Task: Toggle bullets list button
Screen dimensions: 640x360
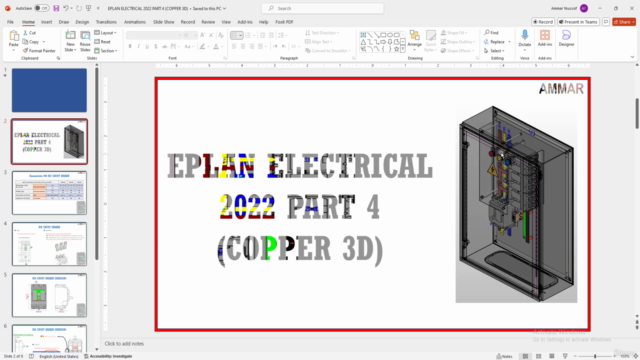Action: tap(236, 36)
